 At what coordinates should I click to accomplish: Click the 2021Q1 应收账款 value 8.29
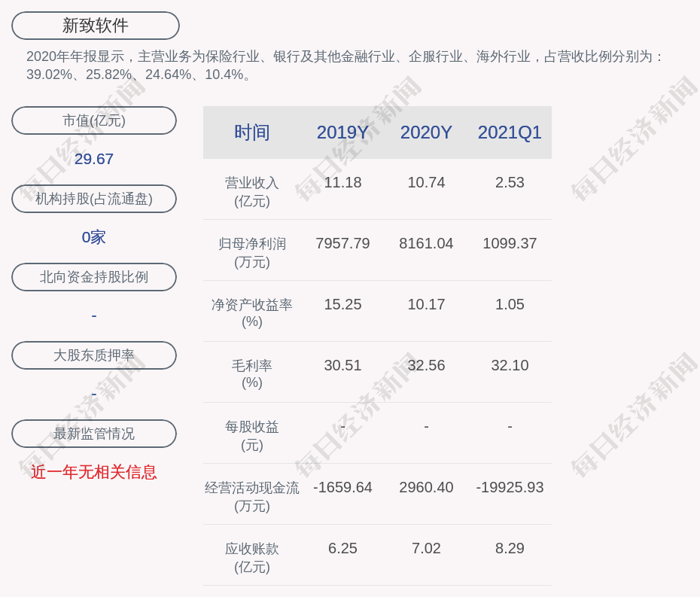[510, 548]
